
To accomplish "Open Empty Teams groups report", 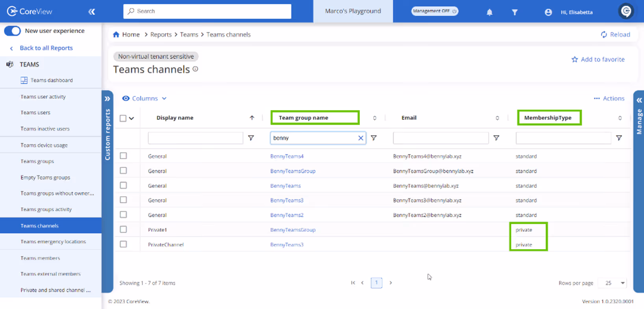I will coord(45,177).
